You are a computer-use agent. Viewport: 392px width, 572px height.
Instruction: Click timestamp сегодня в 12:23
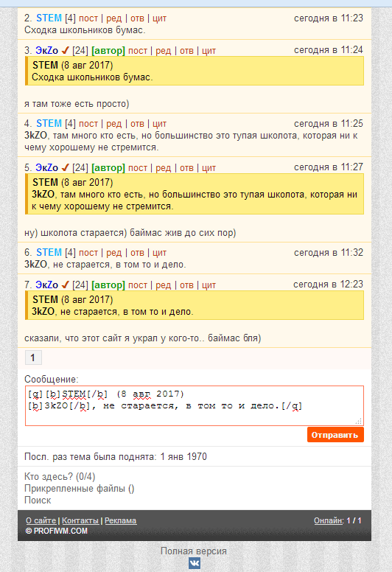point(328,285)
